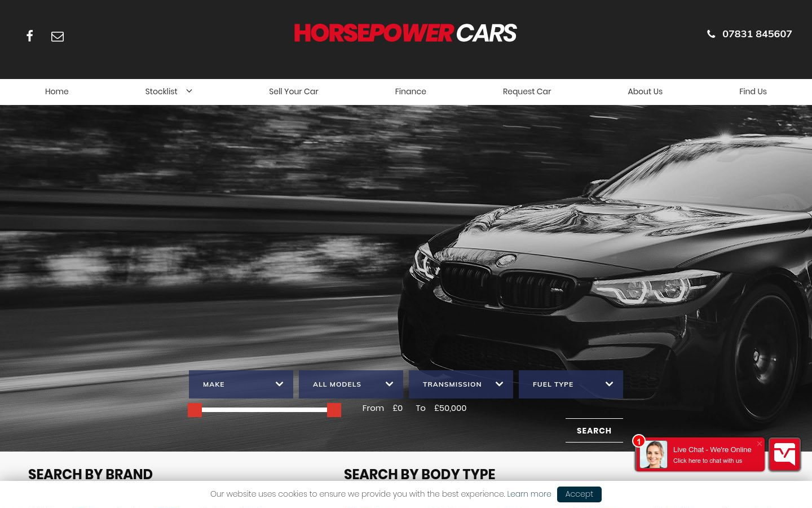
Task: Click the Horsepower Cars logo
Action: coord(405,33)
